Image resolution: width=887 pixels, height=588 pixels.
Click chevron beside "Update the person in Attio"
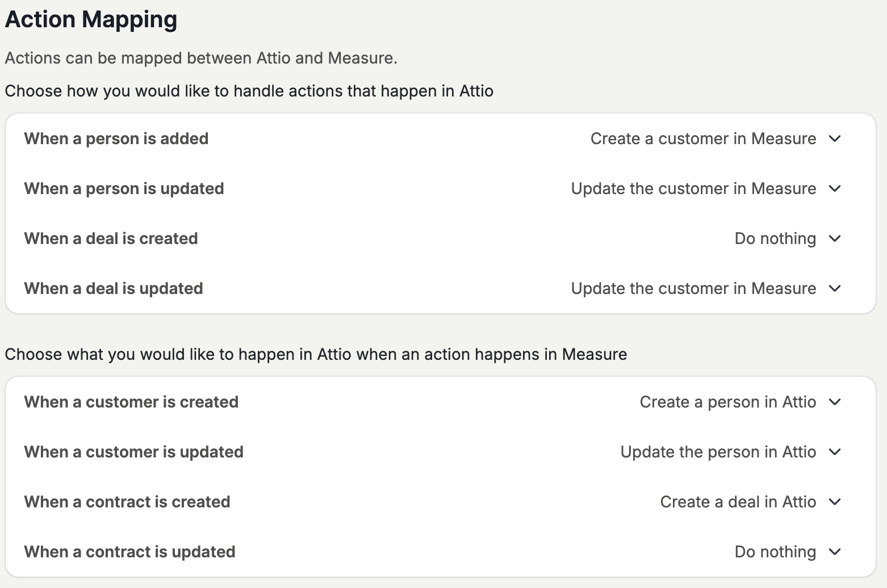[835, 452]
